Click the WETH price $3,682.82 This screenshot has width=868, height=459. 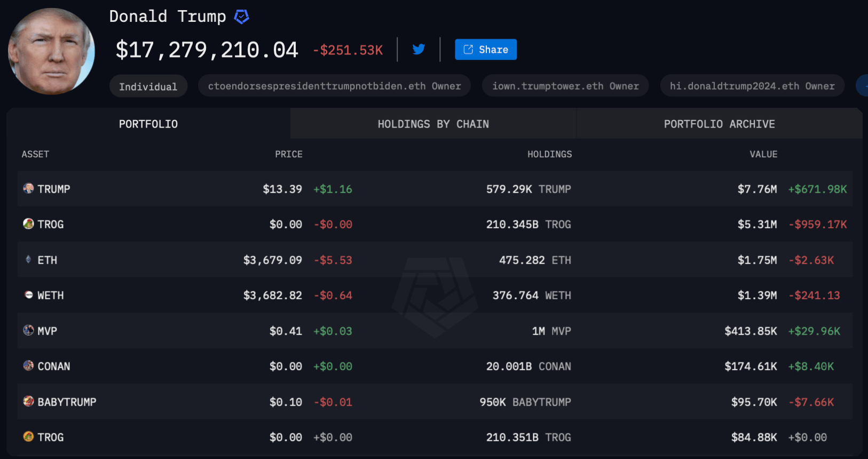273,295
